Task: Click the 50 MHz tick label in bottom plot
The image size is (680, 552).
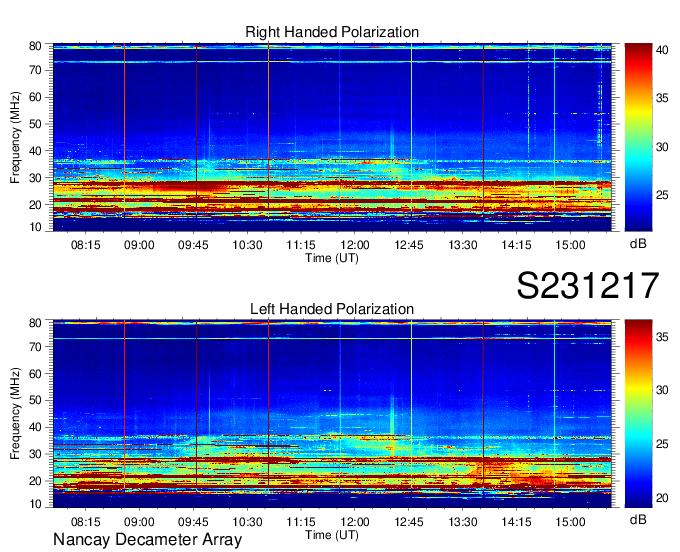Action: coord(35,400)
